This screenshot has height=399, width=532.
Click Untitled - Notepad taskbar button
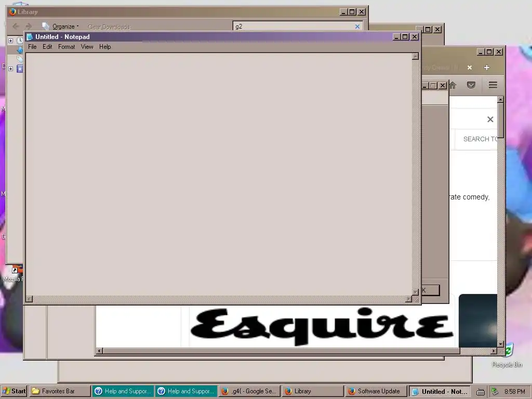pos(440,391)
